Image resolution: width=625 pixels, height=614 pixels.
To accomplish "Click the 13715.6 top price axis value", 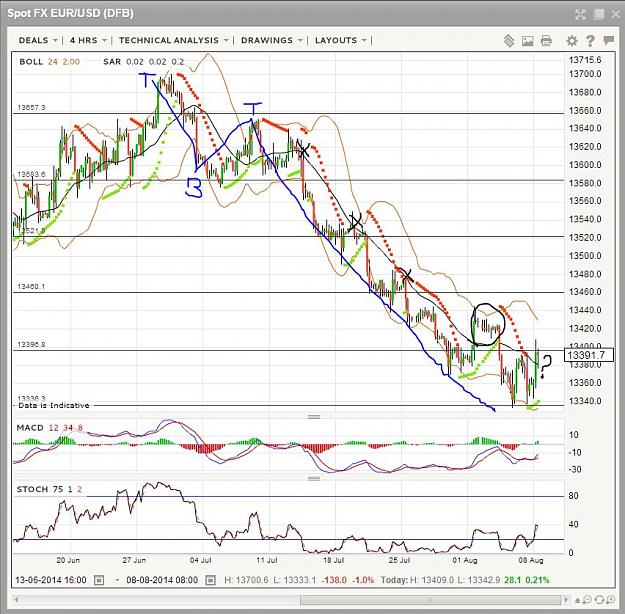I will pos(585,60).
